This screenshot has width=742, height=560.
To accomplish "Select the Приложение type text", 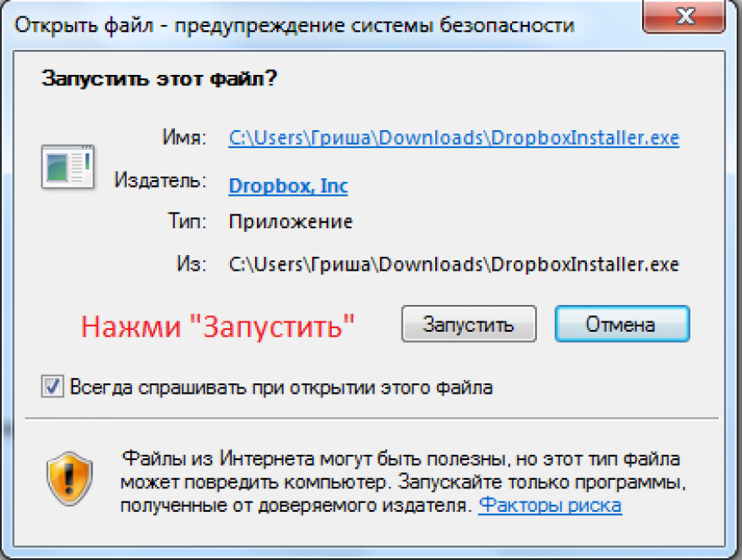I will click(290, 221).
